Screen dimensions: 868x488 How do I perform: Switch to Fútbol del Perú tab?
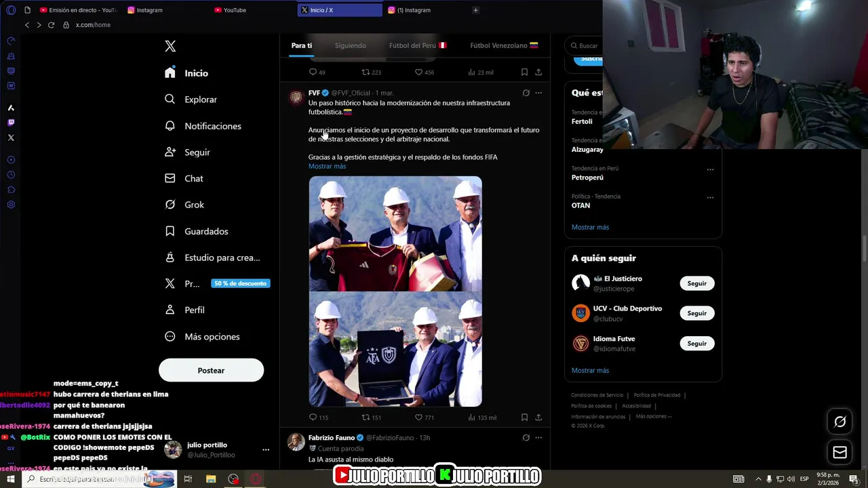click(418, 45)
